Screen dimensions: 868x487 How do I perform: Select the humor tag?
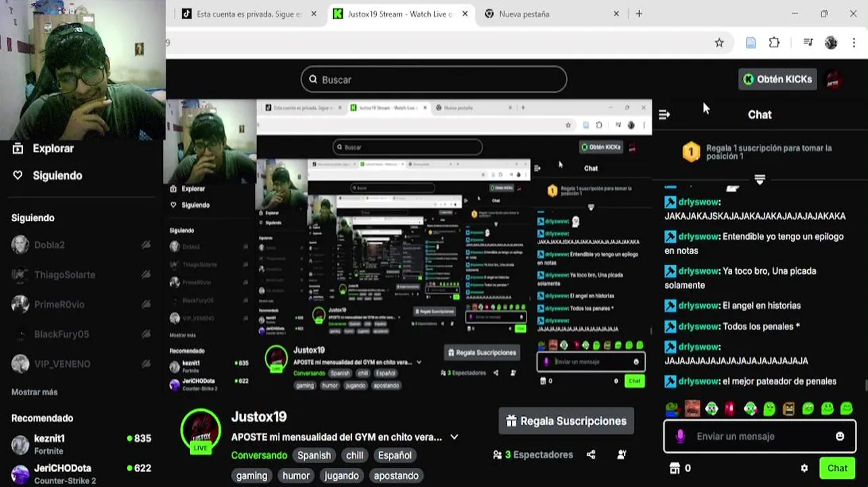(x=296, y=476)
